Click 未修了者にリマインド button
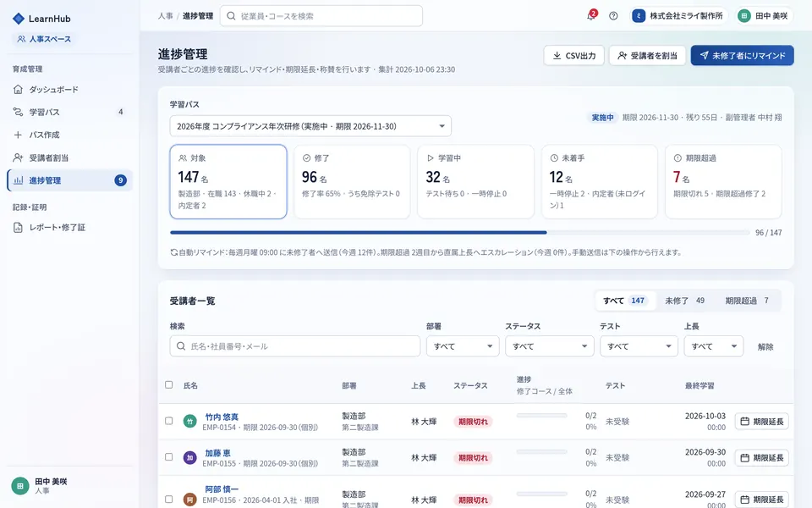The image size is (812, 508). coord(742,56)
